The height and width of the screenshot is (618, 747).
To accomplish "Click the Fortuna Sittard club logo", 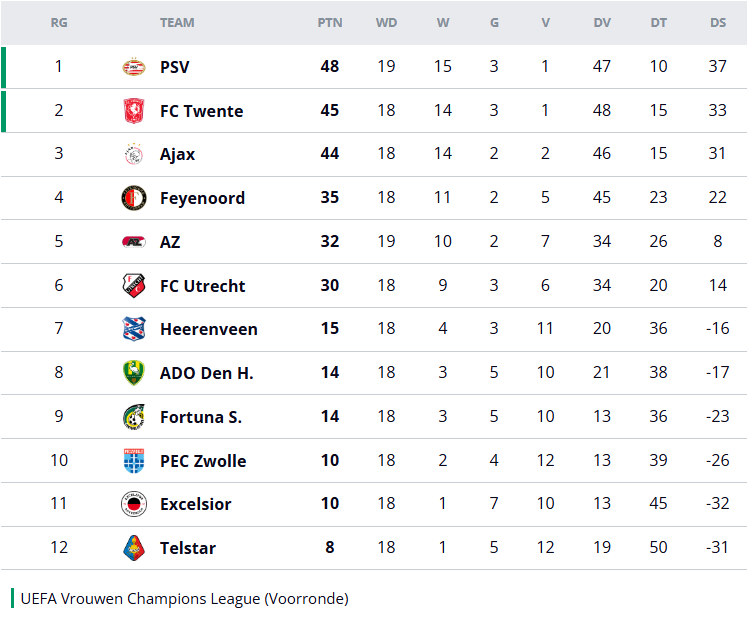I will pos(133,417).
